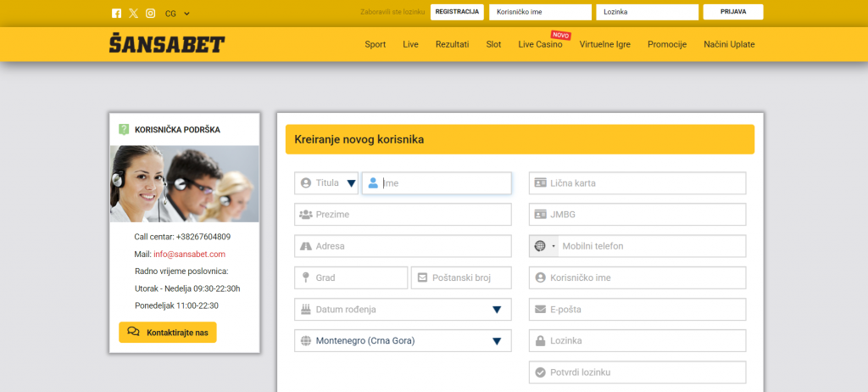The image size is (868, 392).
Task: Click the Grad input field
Action: [351, 277]
